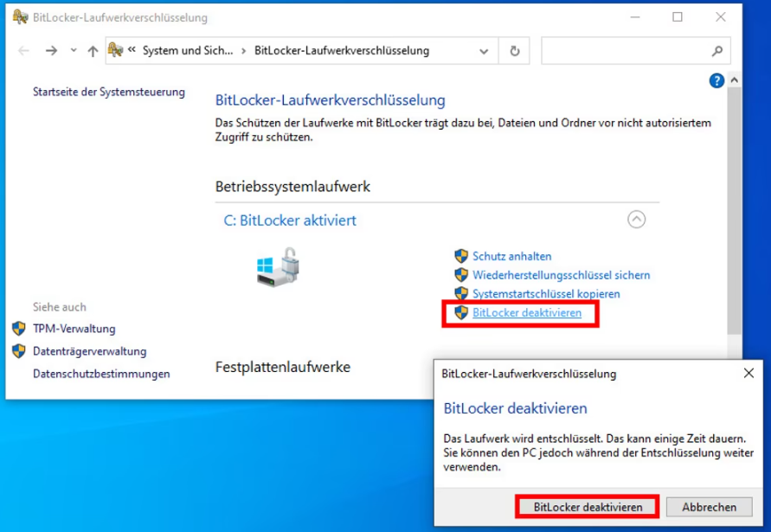Open 'Wiederherstellungsschlüssel sichern' link
Image resolution: width=771 pixels, height=532 pixels.
[x=561, y=275]
